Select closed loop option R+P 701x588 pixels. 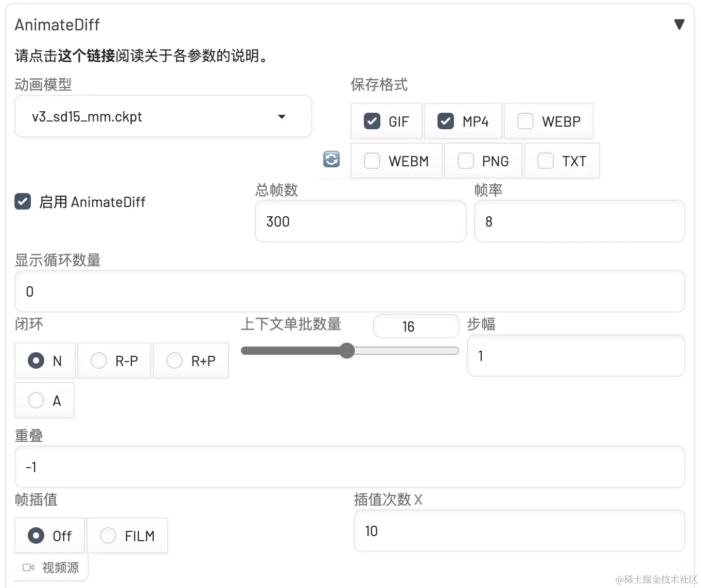[x=191, y=360]
